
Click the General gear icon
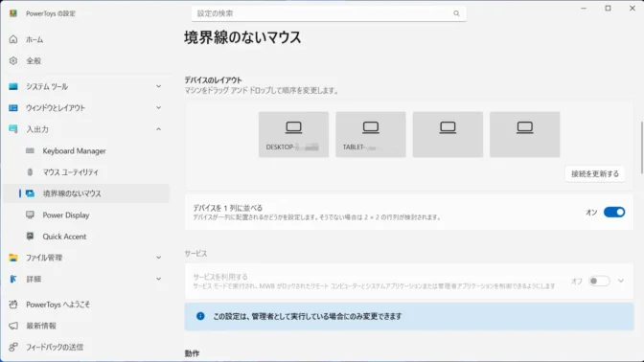coord(13,60)
